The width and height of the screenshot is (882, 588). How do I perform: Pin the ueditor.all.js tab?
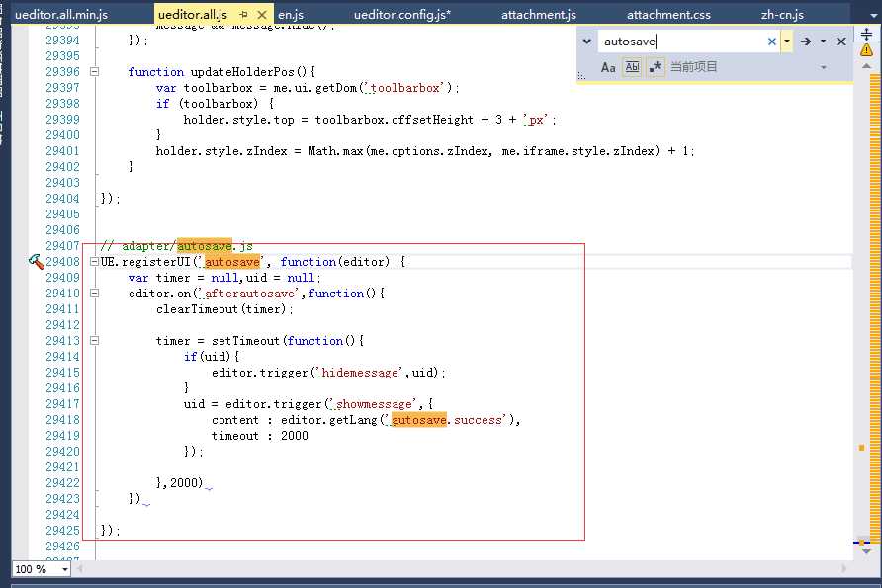pos(243,14)
